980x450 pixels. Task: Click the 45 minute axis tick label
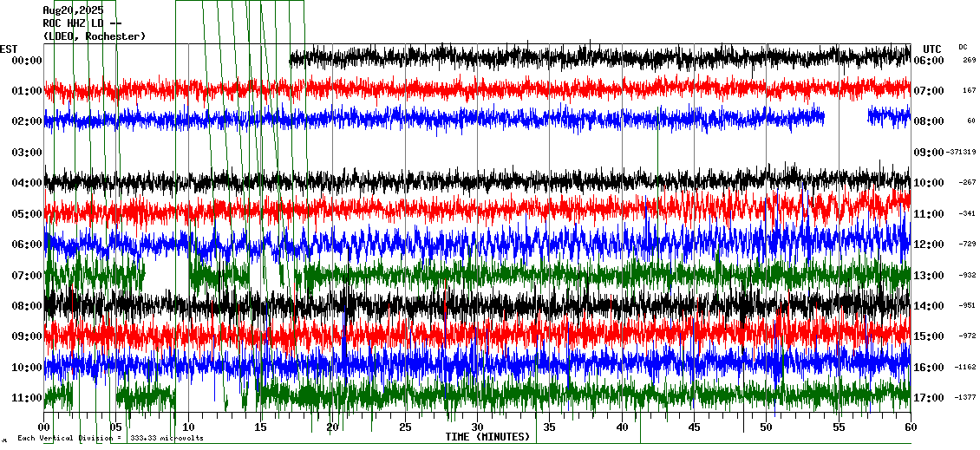point(694,427)
